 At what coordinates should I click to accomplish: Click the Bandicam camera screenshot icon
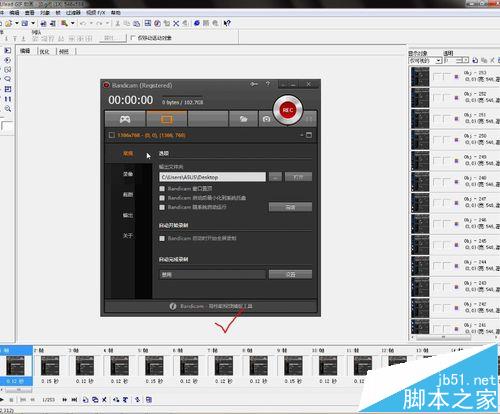click(266, 119)
